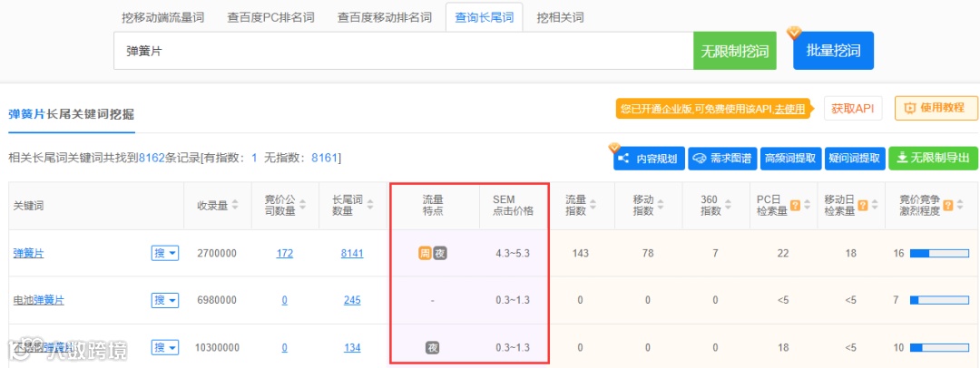Open the 需求图谱 button
Viewport: 980px width, 368px height.
tap(722, 159)
